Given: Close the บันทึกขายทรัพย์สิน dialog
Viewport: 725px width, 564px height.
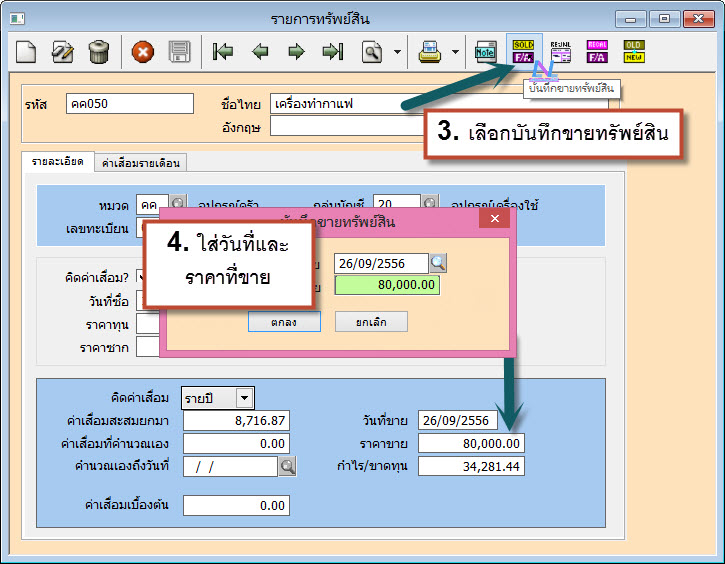Looking at the screenshot, I should pyautogui.click(x=494, y=218).
